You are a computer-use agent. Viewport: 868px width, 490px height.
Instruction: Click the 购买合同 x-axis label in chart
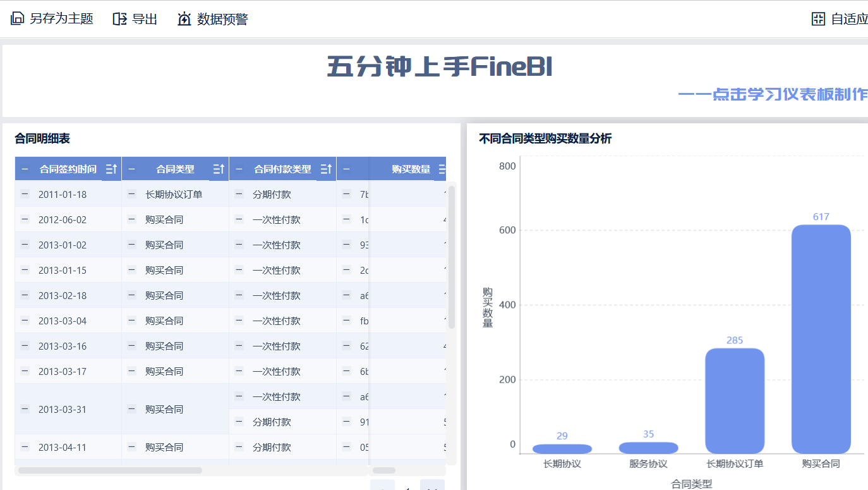tap(821, 464)
